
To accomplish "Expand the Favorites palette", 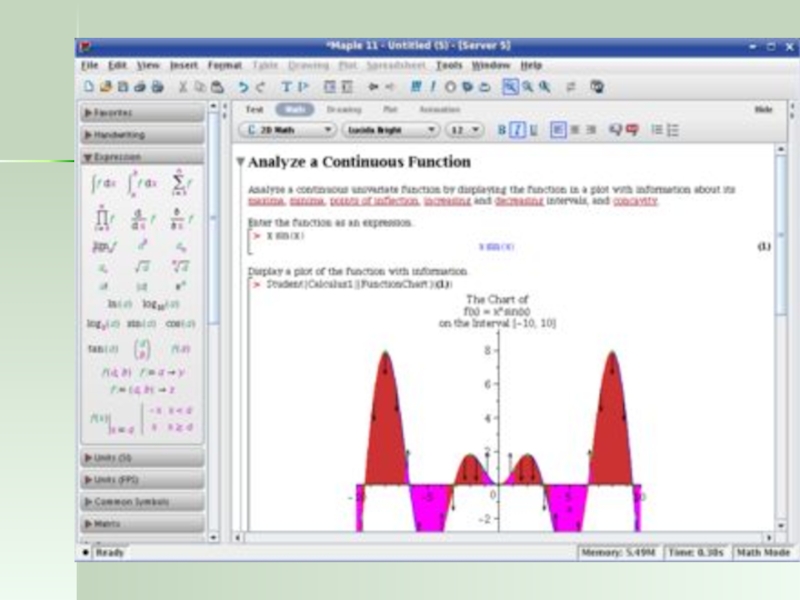I will click(142, 113).
